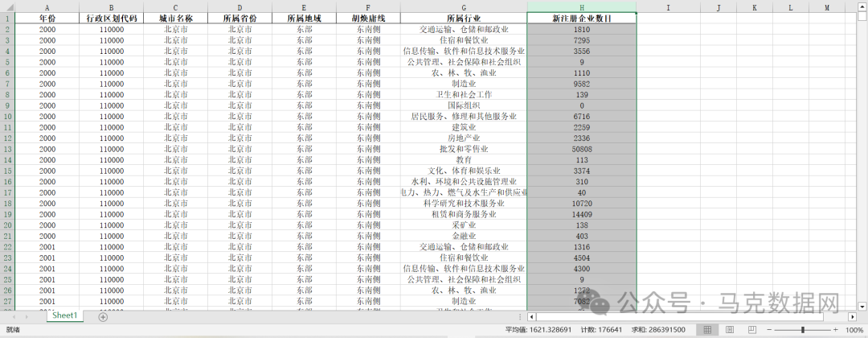Click the 行政区划代码 header cell
868x338 pixels.
111,19
